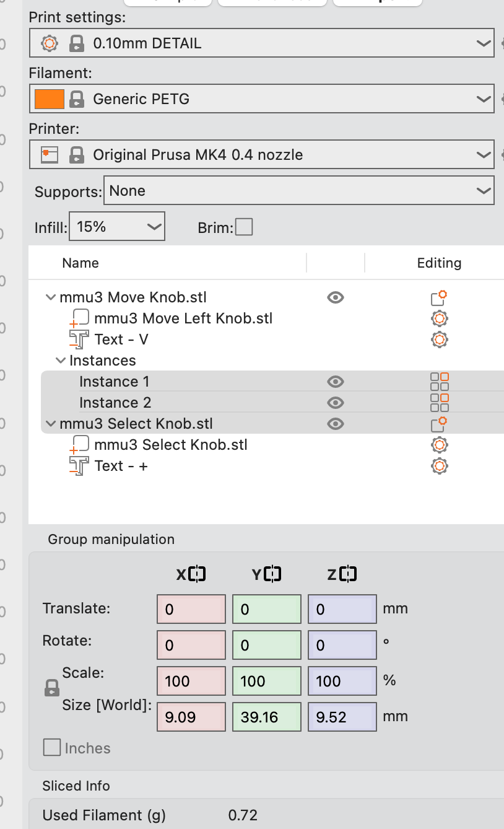The image size is (504, 829).
Task: Click the instance grid icon for Instance 2
Action: click(439, 403)
